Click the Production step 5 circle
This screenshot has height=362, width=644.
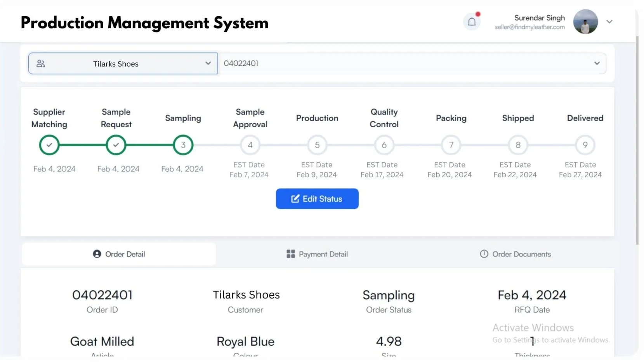pos(317,145)
